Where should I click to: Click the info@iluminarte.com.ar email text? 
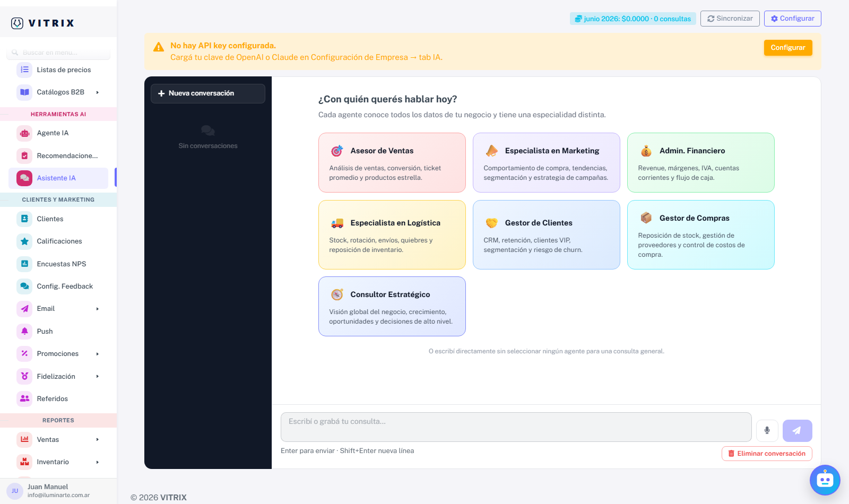pyautogui.click(x=58, y=495)
